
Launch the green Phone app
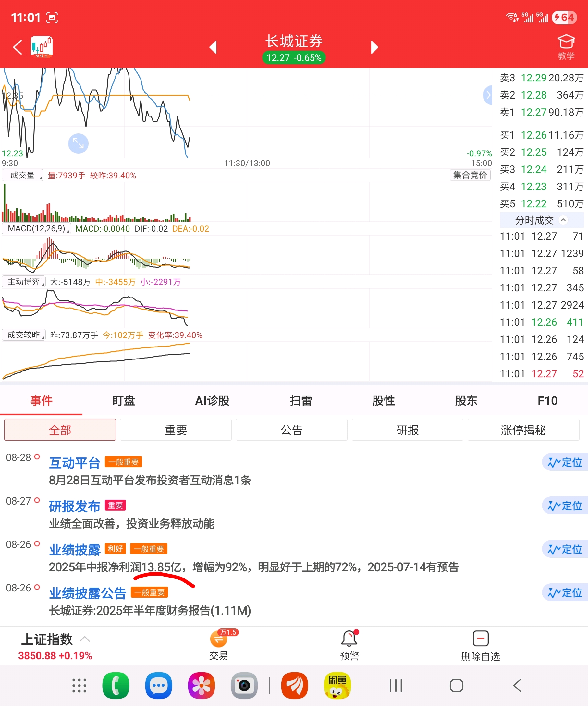point(116,686)
